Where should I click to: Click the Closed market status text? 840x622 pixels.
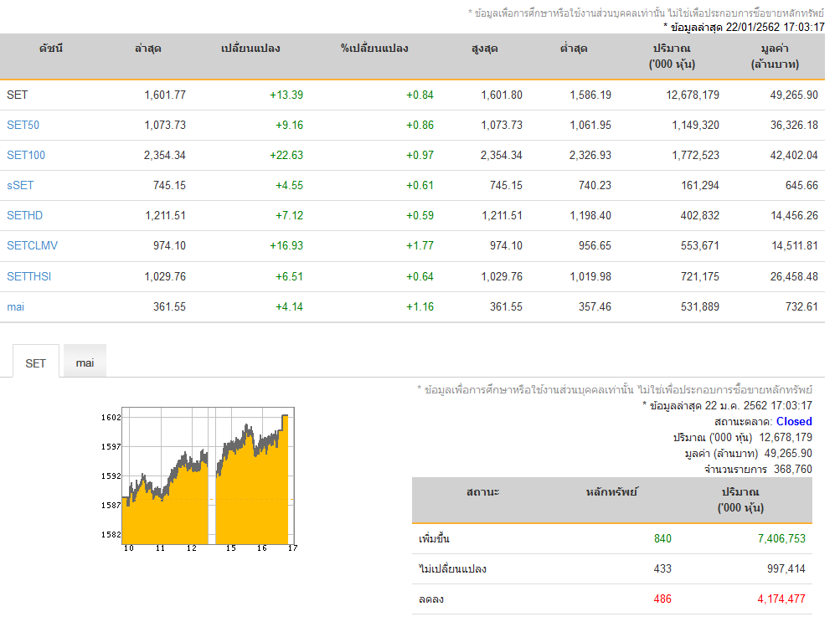point(794,421)
